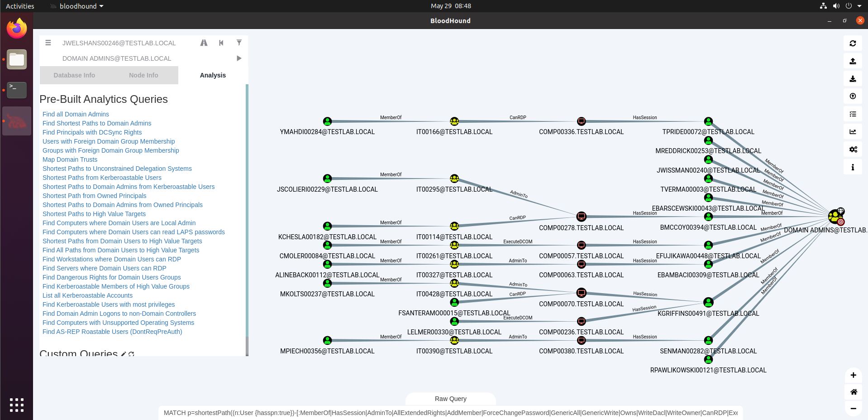This screenshot has width=868, height=420.
Task: Open the bloodhound app menu dropdown
Action: coord(77,6)
